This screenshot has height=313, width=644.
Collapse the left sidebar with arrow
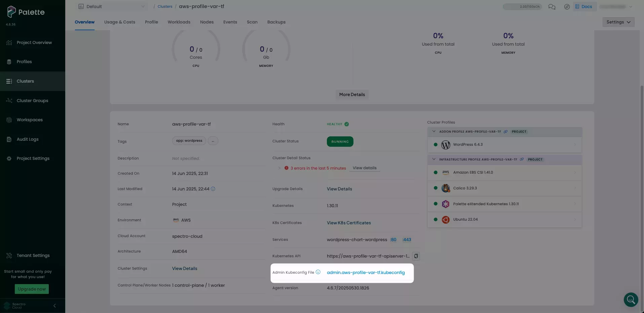click(54, 306)
